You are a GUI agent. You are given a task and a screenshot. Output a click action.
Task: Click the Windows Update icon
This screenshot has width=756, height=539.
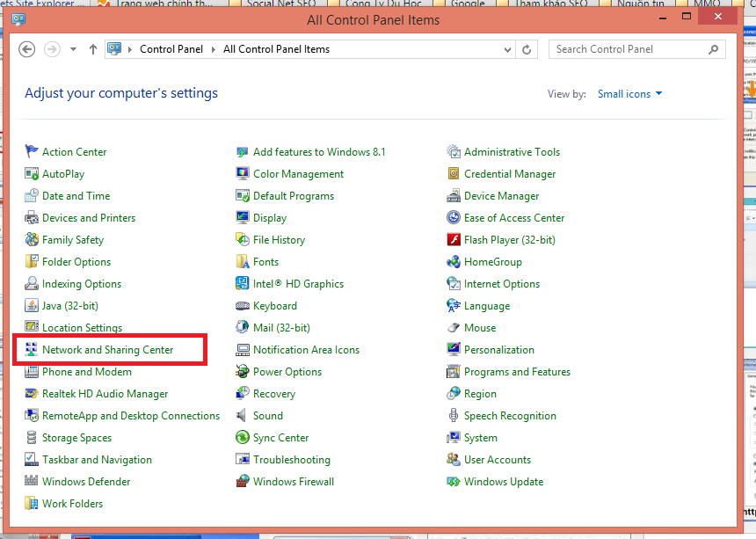point(454,482)
